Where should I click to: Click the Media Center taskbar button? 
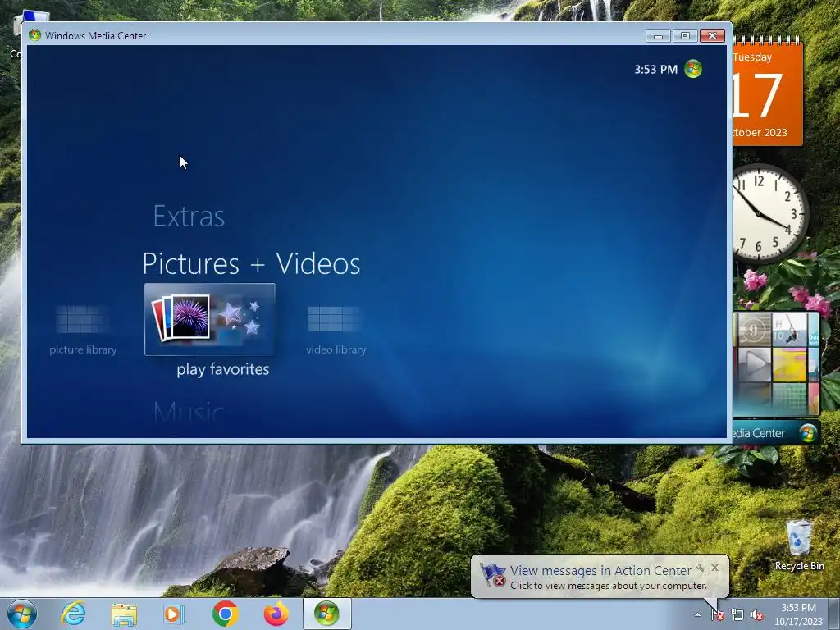[326, 614]
